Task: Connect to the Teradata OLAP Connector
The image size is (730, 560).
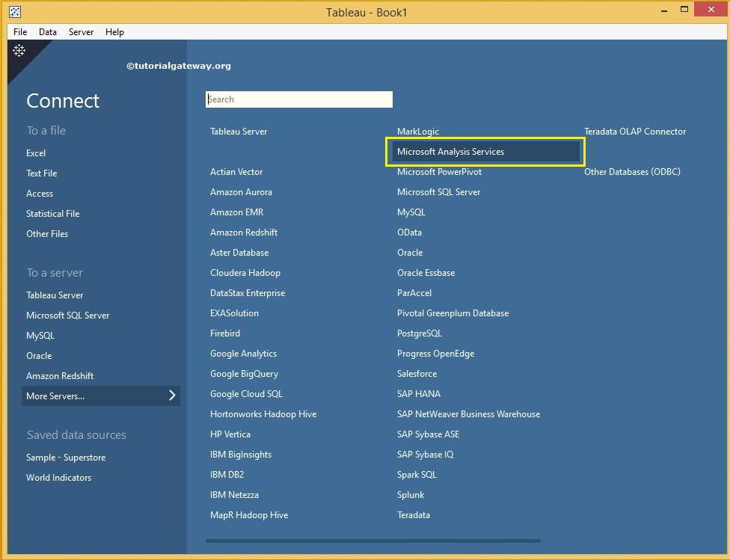Action: point(635,131)
